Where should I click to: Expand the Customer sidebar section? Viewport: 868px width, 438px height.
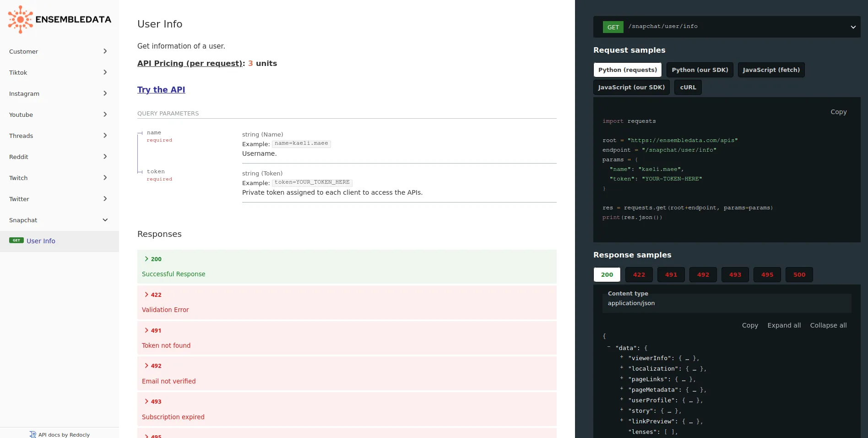pos(60,51)
